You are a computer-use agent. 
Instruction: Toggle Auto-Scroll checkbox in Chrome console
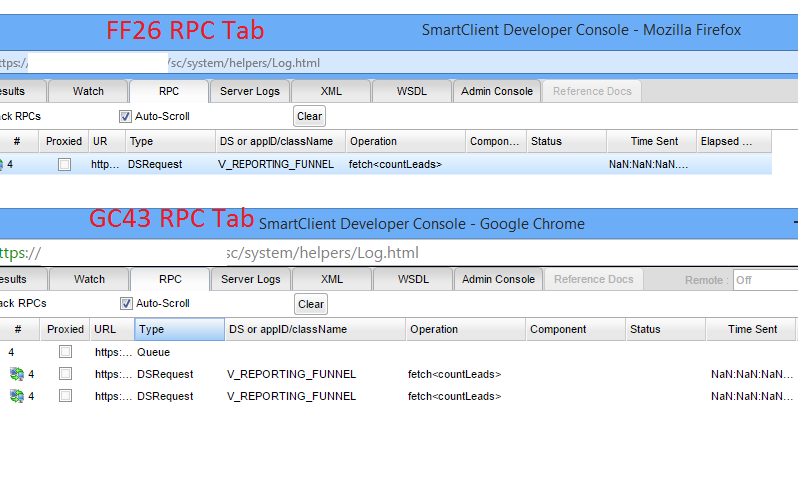pyautogui.click(x=126, y=303)
